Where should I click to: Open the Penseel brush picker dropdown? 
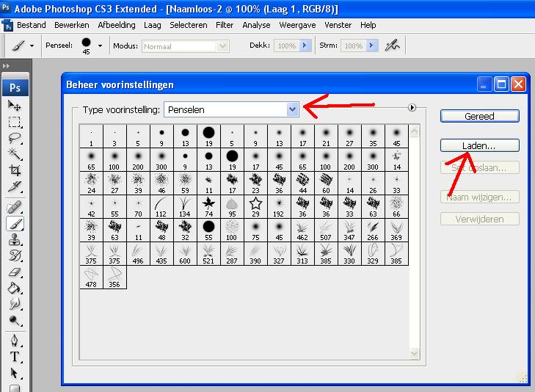click(x=100, y=46)
